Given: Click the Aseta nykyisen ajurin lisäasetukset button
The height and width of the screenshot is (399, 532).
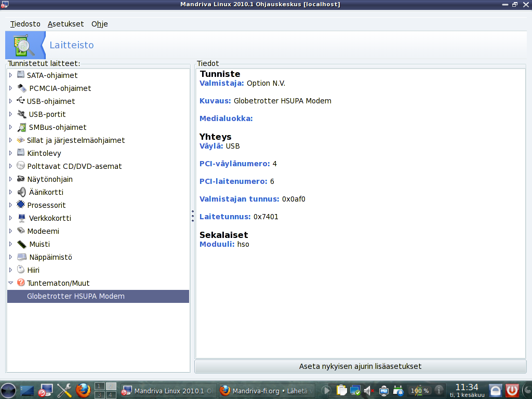Looking at the screenshot, I should pos(360,366).
